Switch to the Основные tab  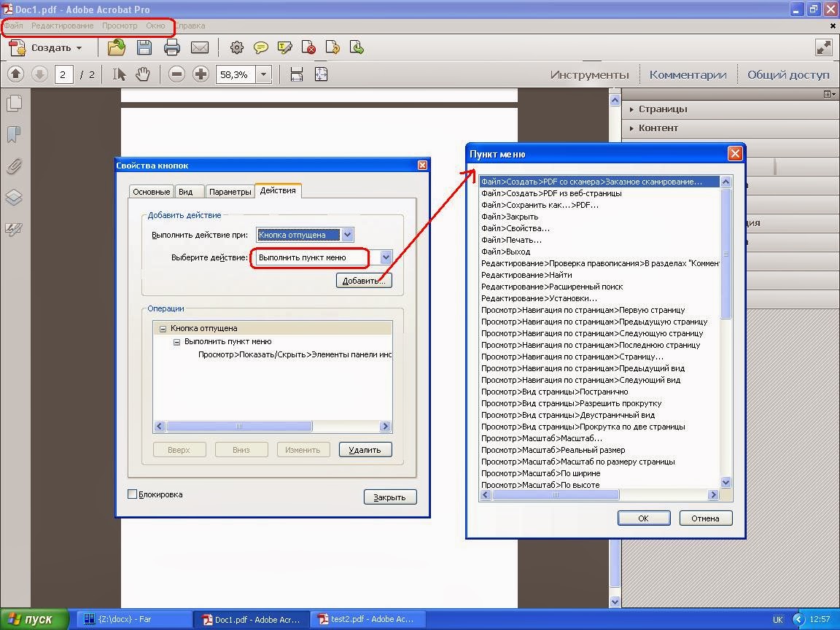tap(152, 192)
